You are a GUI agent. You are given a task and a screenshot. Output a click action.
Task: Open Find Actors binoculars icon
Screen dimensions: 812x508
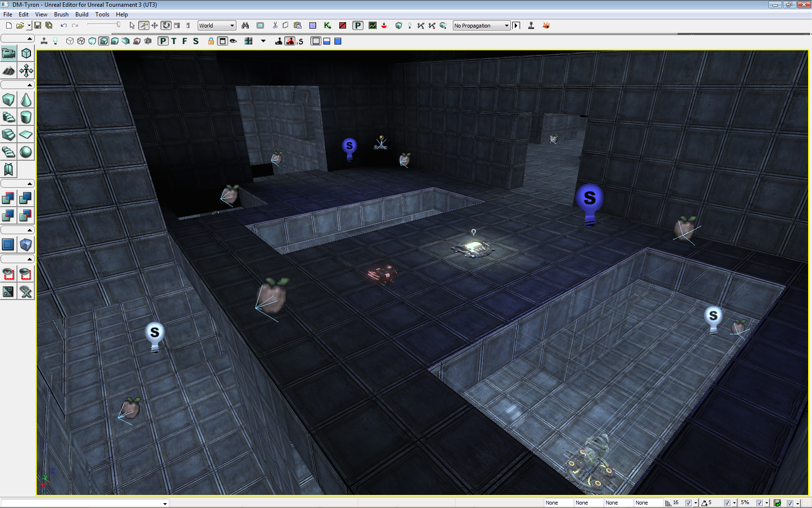tap(246, 26)
